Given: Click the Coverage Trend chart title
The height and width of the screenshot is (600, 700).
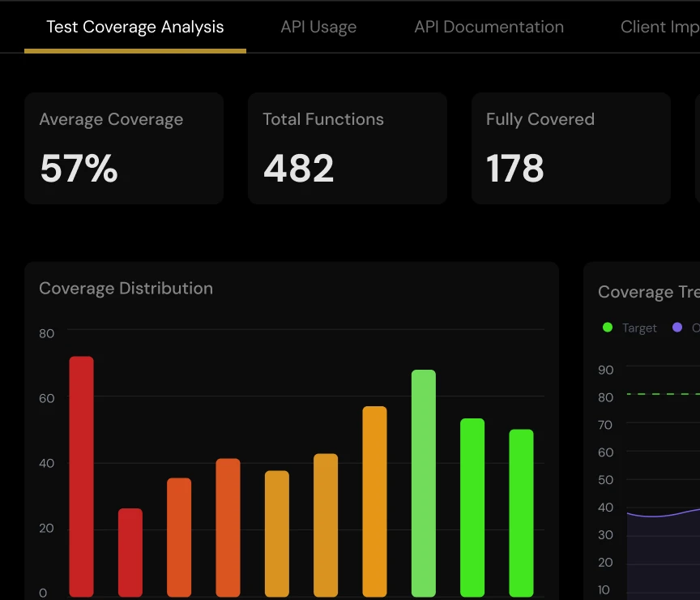Looking at the screenshot, I should point(647,292).
